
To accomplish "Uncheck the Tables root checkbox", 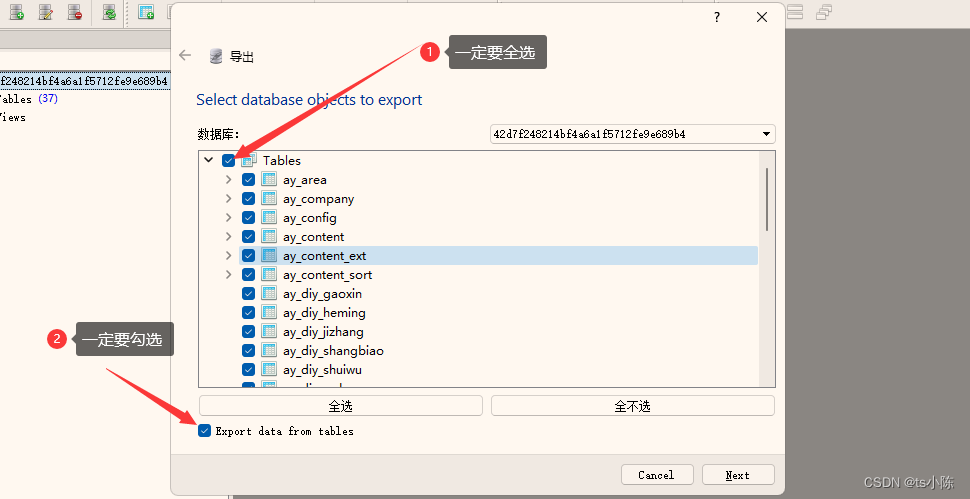I will pos(228,161).
